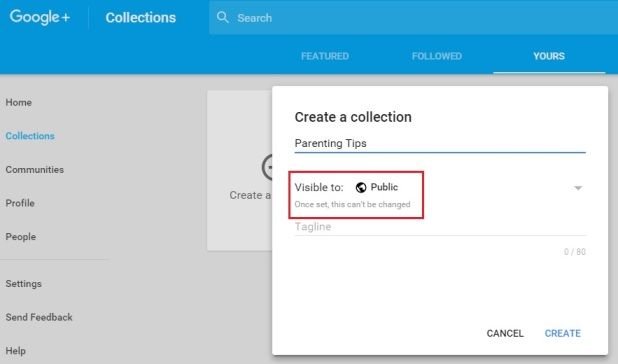This screenshot has width=618, height=364.
Task: Click Send Feedback in the sidebar
Action: [39, 317]
